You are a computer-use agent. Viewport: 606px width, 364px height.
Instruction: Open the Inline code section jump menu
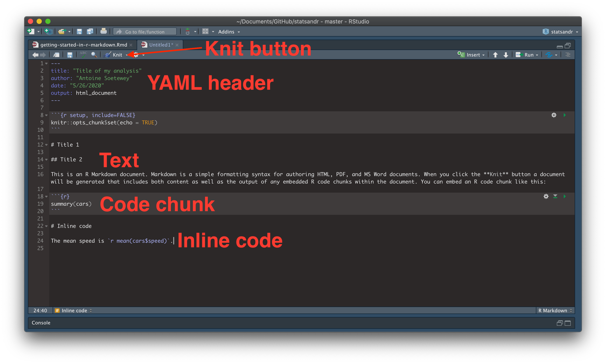(x=74, y=310)
